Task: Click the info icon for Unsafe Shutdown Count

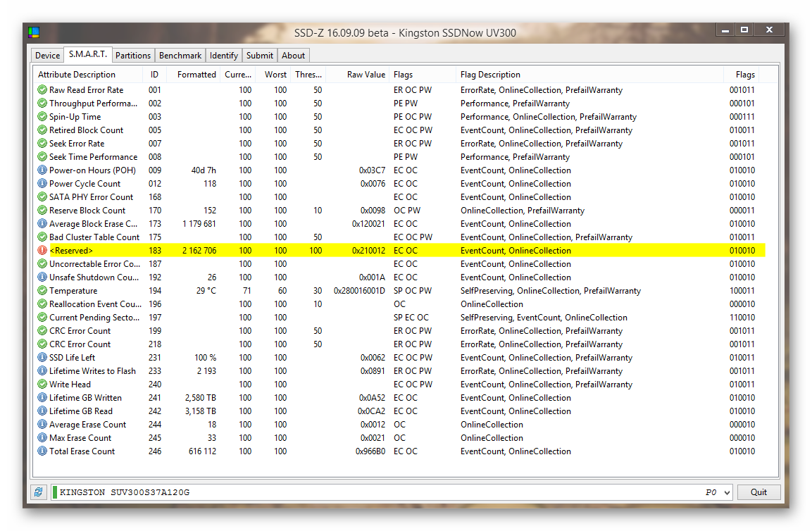Action: 42,277
